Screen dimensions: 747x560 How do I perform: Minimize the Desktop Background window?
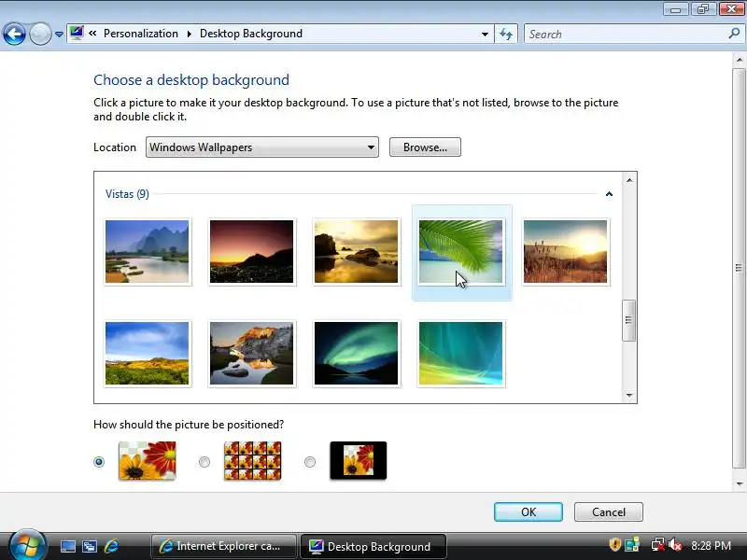pyautogui.click(x=675, y=8)
